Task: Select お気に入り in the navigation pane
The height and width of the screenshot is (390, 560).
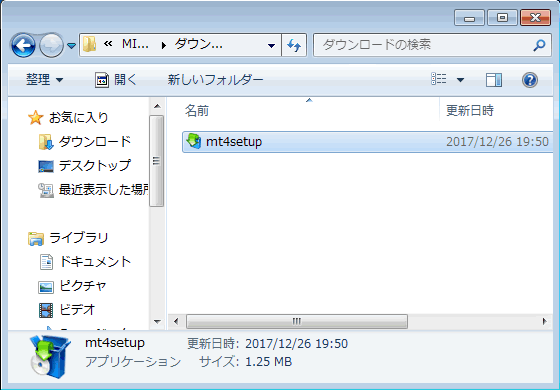Action: [x=79, y=118]
